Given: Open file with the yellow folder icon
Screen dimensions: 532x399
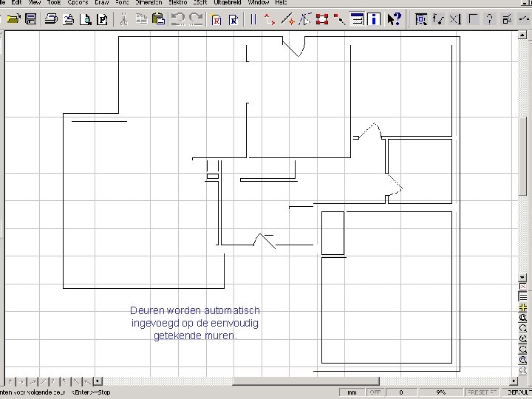Looking at the screenshot, I should (13, 18).
